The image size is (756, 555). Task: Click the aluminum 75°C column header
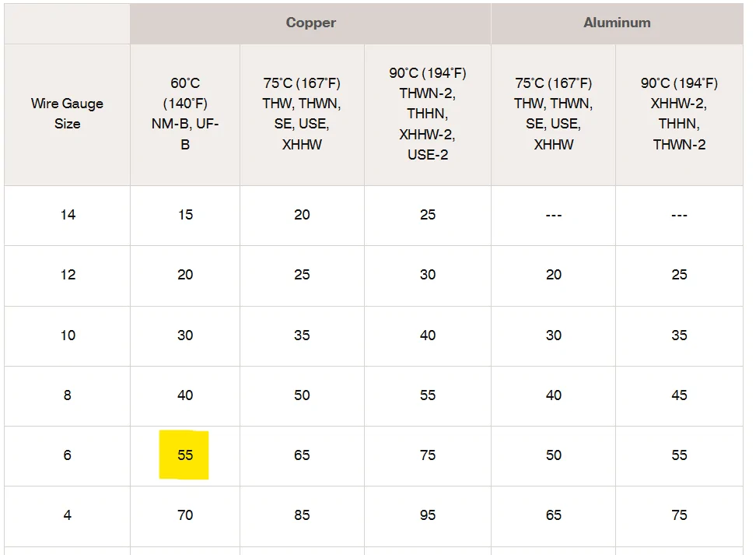click(x=553, y=114)
